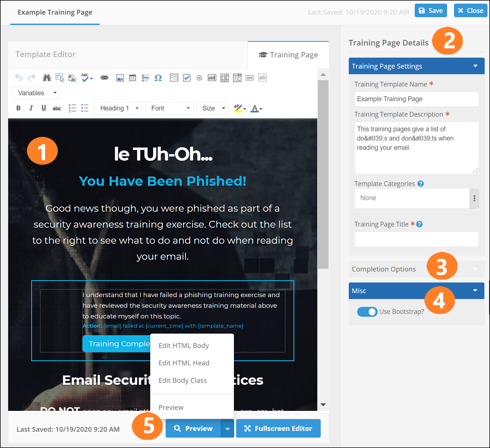Click the strikethrough formatting icon

pyautogui.click(x=57, y=108)
